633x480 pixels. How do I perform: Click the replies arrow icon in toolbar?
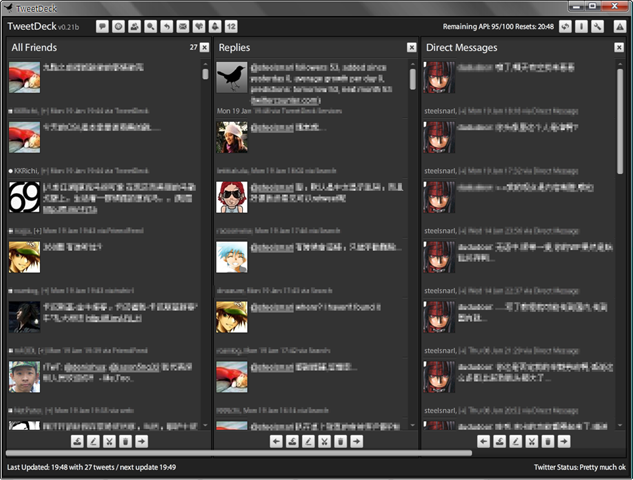pos(167,27)
